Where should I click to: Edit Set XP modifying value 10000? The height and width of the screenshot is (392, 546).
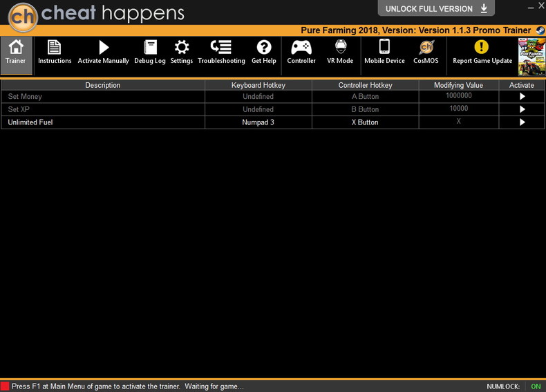pyautogui.click(x=459, y=109)
